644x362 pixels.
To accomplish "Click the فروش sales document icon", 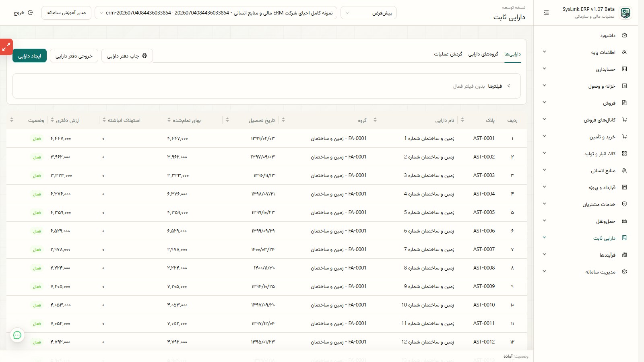I will tap(624, 103).
